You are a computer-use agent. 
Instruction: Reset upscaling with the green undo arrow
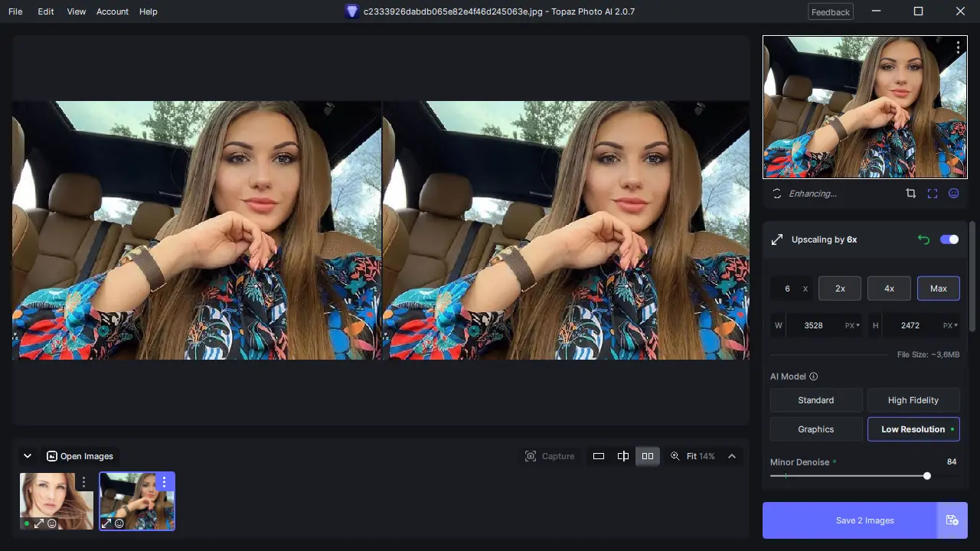click(x=923, y=240)
